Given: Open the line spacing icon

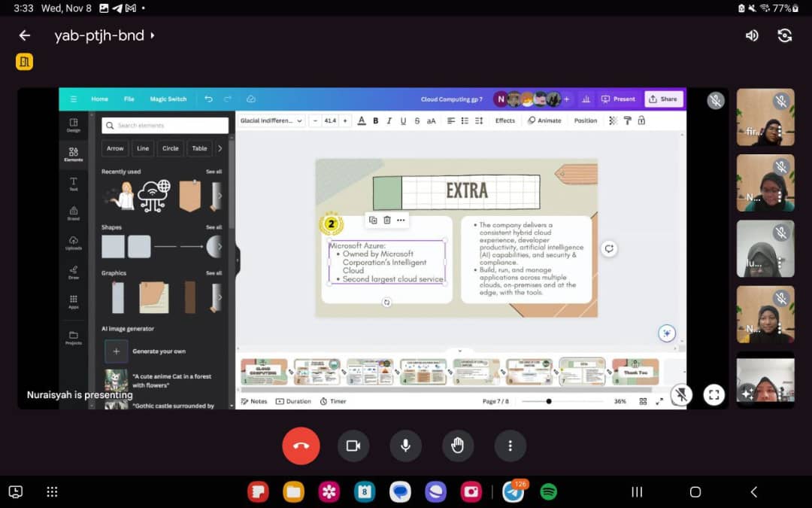Looking at the screenshot, I should 479,120.
